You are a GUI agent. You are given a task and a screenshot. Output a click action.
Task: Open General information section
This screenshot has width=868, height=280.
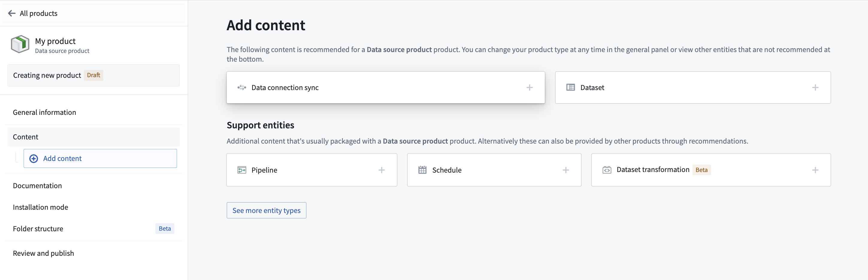point(93,112)
